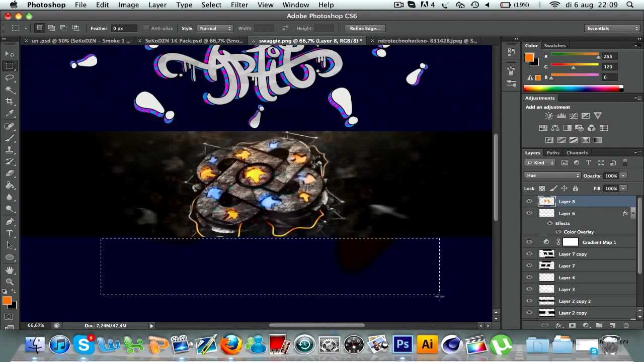Create a new layer from Layers panel
Screen dimensions: 644x362
[613, 325]
